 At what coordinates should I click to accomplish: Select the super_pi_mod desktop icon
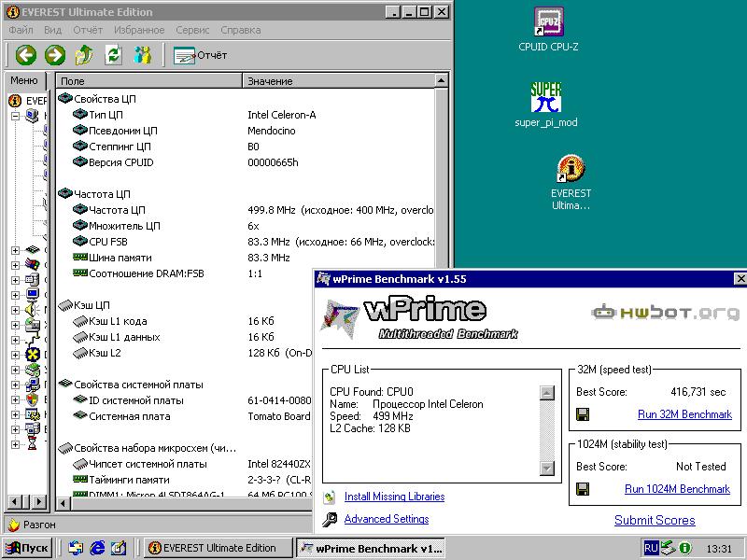tap(546, 105)
